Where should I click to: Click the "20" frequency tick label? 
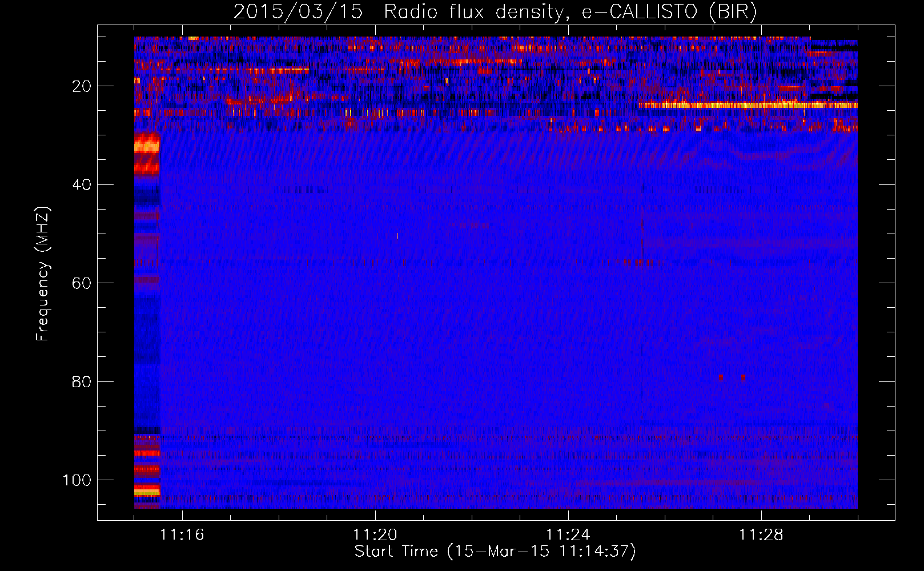[82, 86]
